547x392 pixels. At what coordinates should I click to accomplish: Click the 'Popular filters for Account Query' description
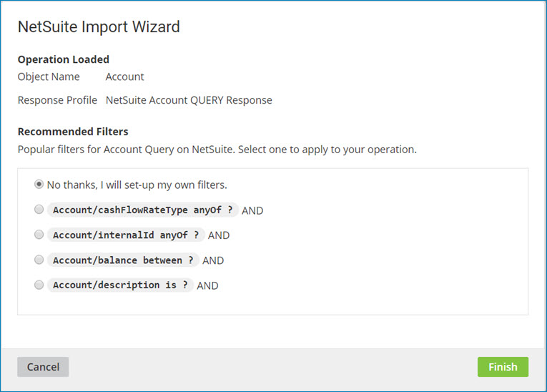(x=217, y=150)
